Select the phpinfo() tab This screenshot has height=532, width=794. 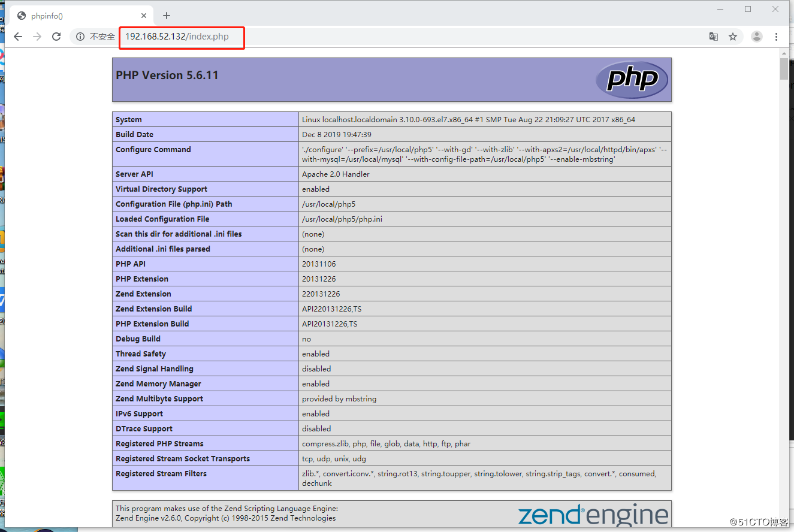81,16
